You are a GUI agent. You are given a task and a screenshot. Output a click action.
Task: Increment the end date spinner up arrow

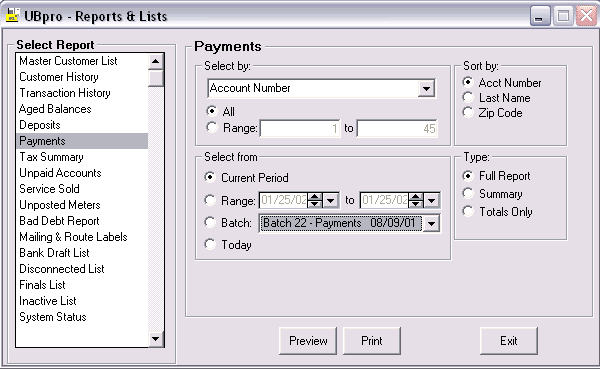tap(416, 197)
